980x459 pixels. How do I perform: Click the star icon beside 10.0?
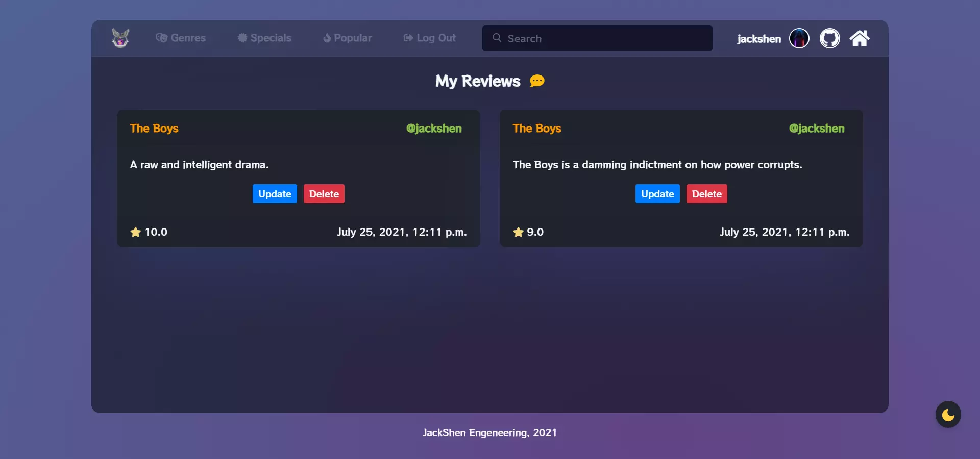(135, 232)
